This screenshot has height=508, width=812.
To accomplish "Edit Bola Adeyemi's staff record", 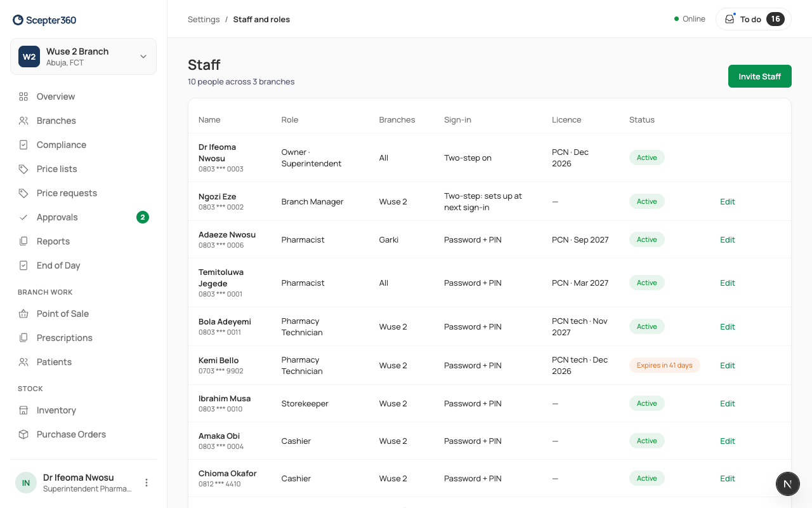I will point(728,326).
